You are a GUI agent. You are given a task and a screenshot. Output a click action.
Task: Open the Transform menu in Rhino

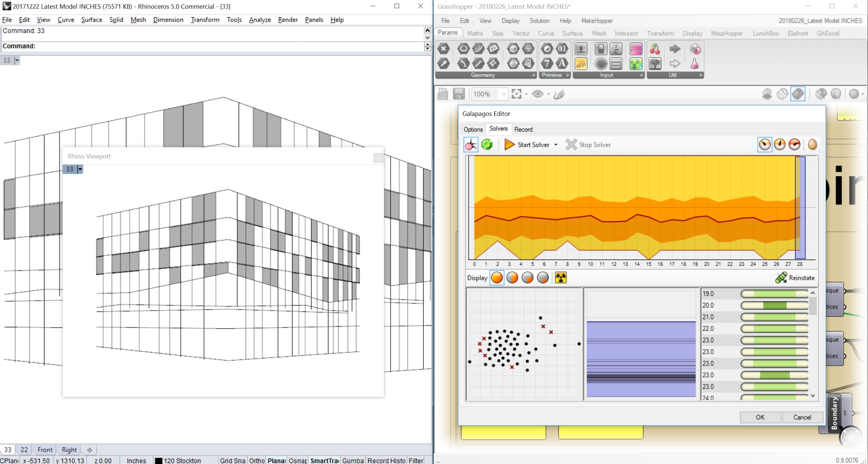pos(205,20)
